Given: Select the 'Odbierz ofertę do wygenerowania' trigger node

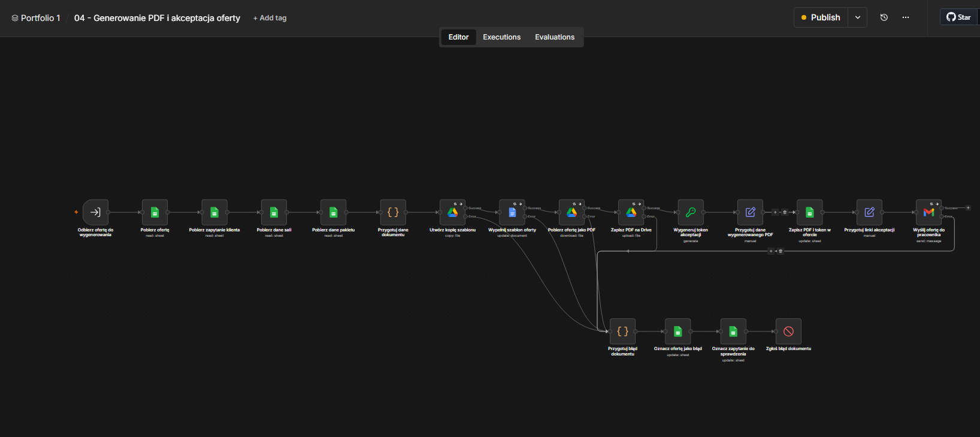Looking at the screenshot, I should (95, 212).
